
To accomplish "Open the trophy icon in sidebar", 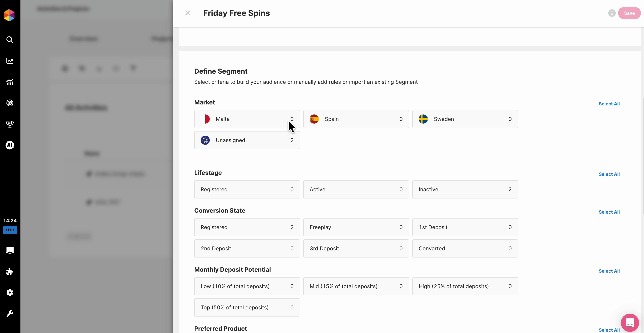I will [10, 124].
